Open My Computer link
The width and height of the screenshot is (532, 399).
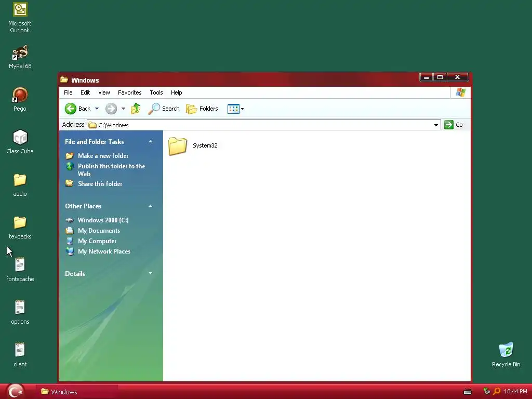click(x=97, y=241)
